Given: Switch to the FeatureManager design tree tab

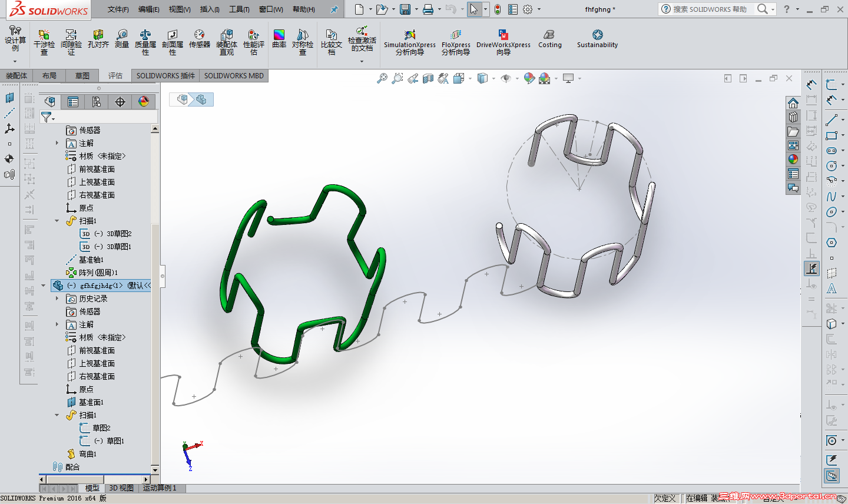Looking at the screenshot, I should coord(50,102).
